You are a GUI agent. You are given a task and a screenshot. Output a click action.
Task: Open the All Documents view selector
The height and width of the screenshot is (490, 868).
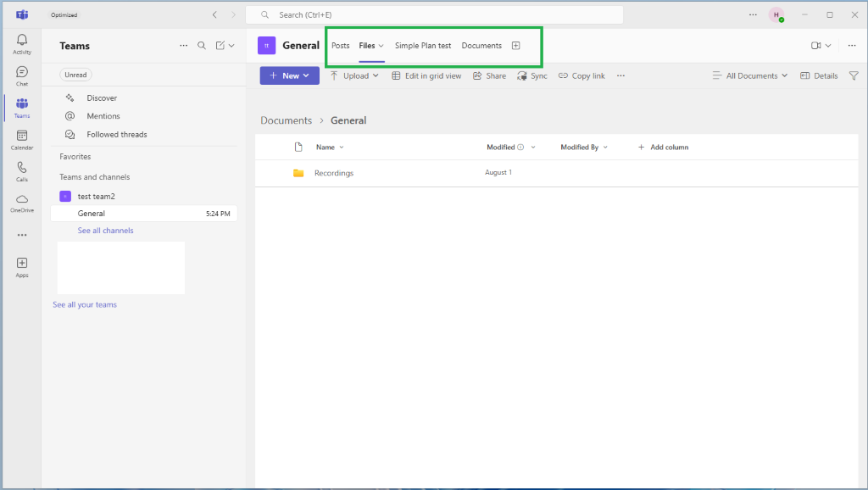750,75
